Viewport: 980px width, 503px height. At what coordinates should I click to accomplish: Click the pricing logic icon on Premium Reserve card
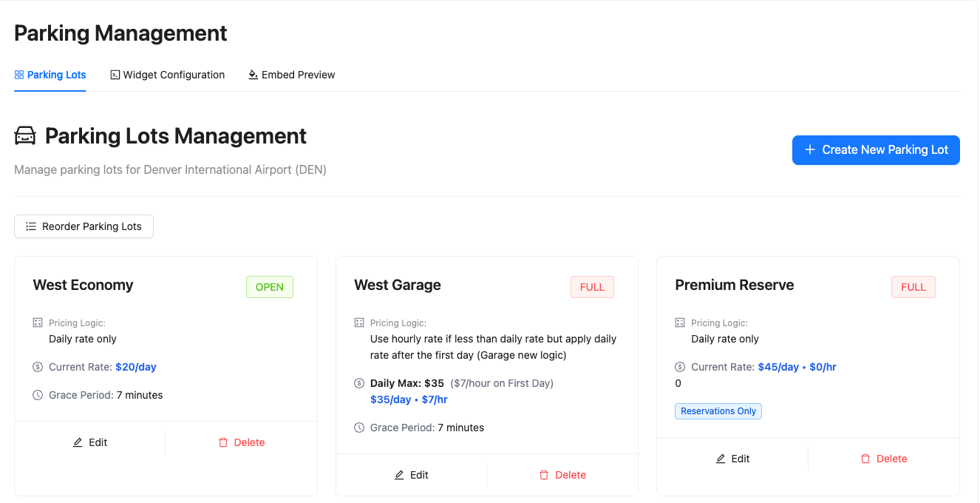678,323
